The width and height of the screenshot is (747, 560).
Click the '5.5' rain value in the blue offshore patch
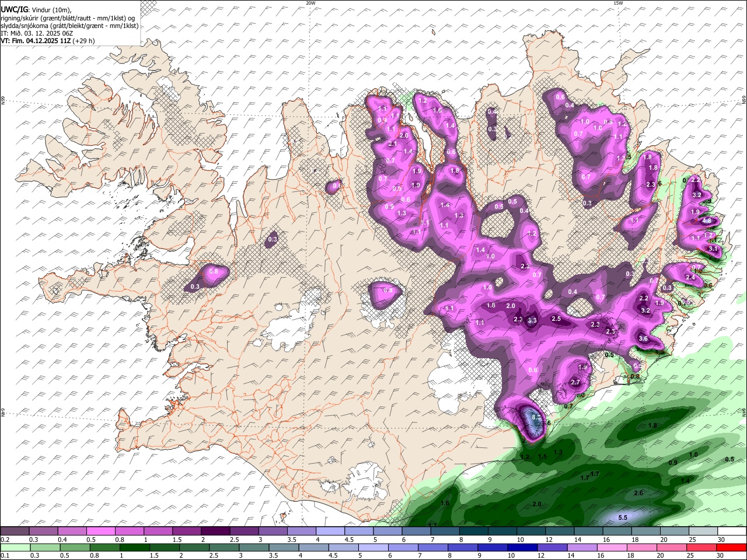coord(623,517)
